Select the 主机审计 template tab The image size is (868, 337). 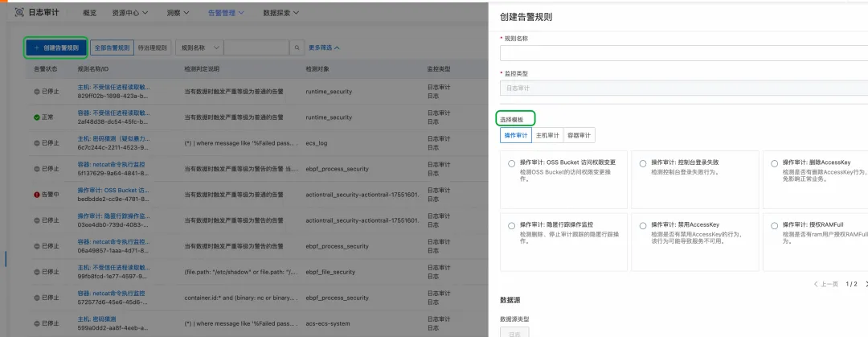click(x=547, y=135)
